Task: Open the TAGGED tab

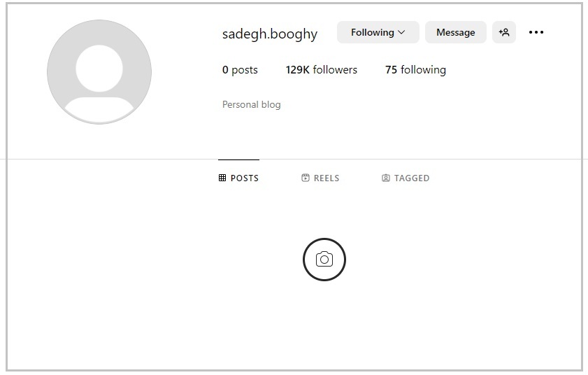Action: pos(406,178)
